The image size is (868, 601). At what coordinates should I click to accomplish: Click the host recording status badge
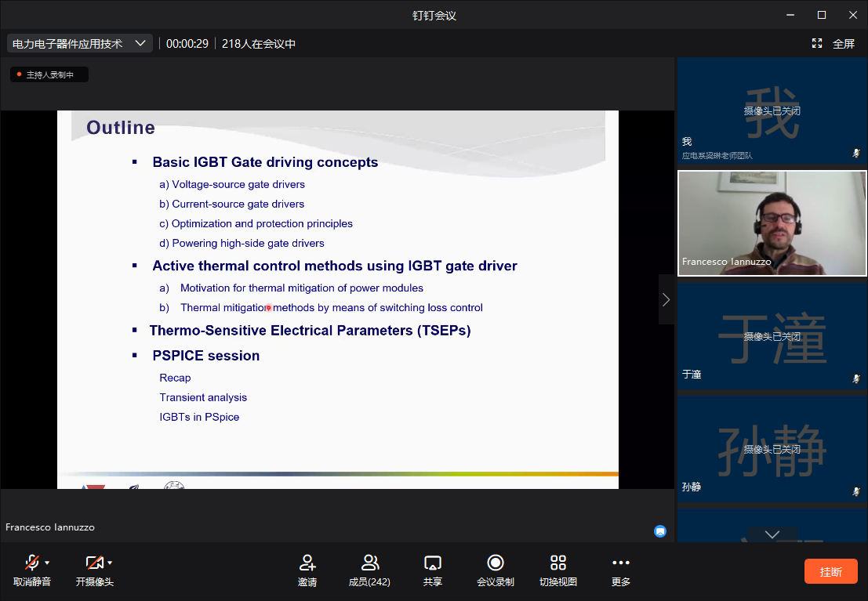[49, 75]
